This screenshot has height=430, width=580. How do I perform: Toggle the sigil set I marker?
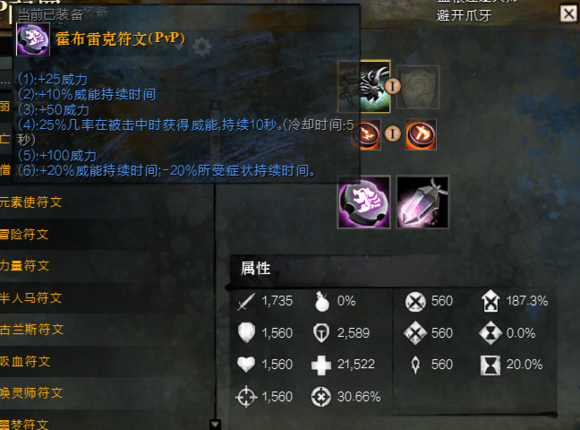393,133
